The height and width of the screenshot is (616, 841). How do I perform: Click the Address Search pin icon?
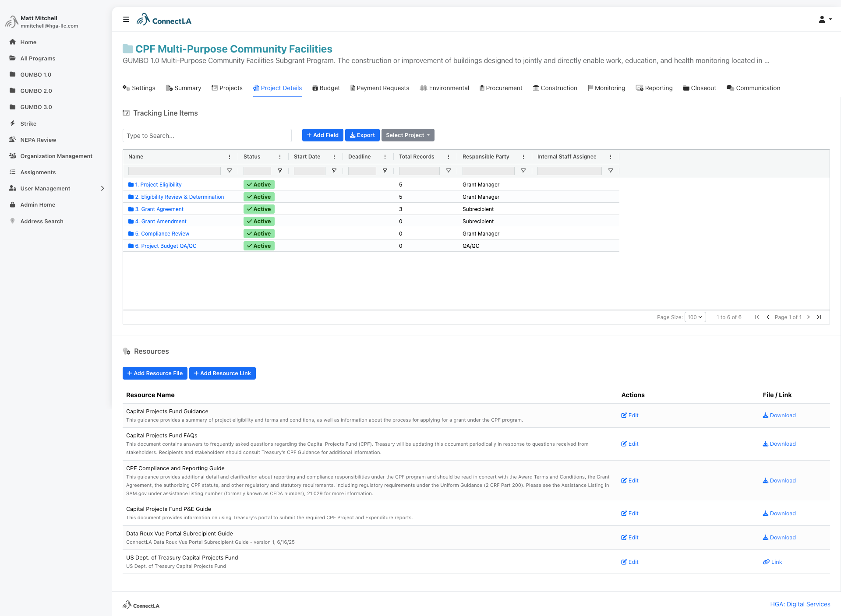tap(13, 221)
